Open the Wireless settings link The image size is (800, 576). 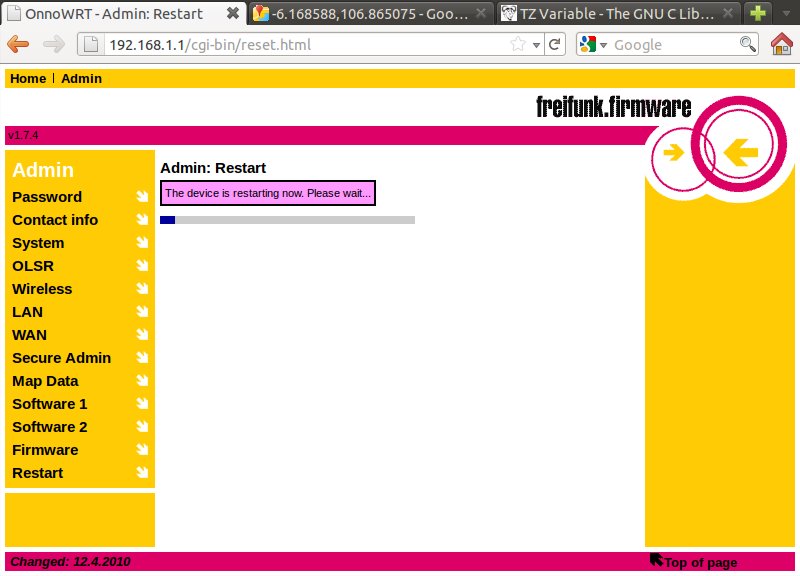[42, 289]
